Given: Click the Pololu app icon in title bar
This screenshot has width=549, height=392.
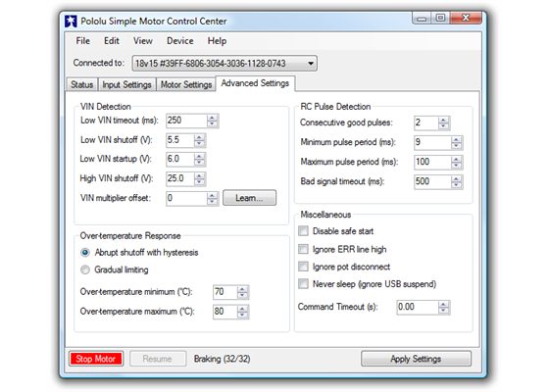Looking at the screenshot, I should pos(71,22).
